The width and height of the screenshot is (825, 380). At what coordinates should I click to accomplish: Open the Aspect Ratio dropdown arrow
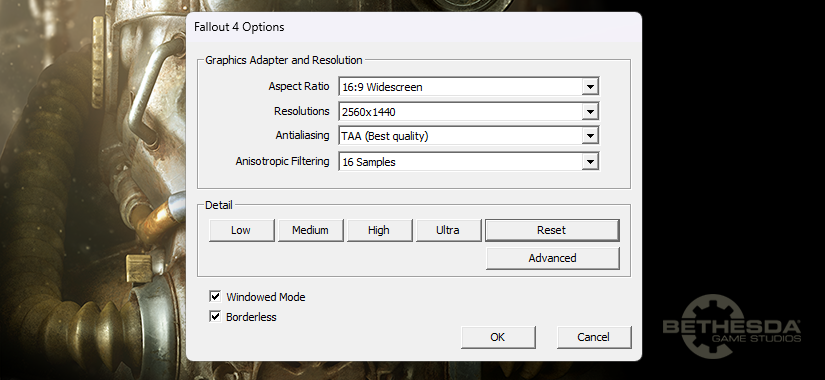click(590, 87)
